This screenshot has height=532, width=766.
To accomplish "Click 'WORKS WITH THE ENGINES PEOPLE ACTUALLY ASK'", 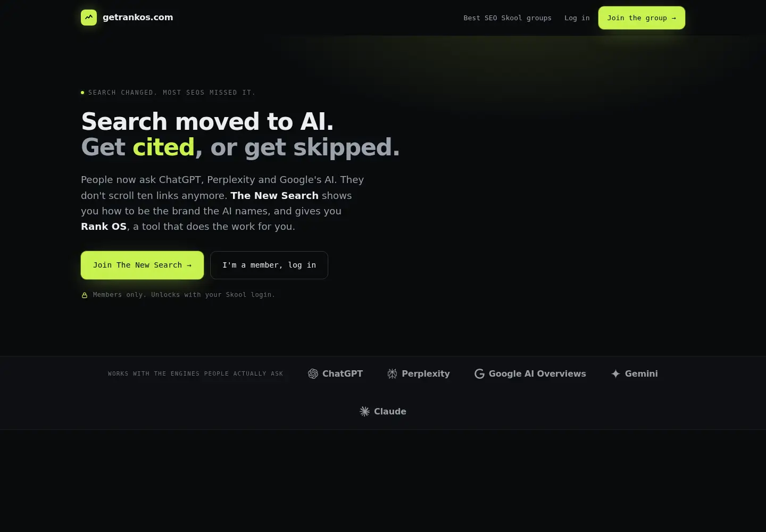I will [x=196, y=374].
